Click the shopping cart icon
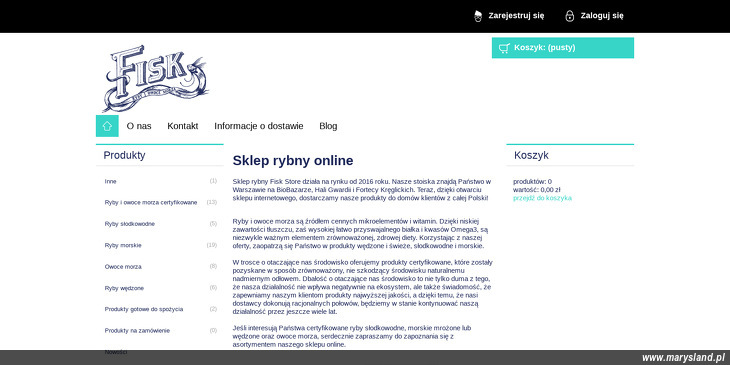The width and height of the screenshot is (730, 365). pos(504,48)
